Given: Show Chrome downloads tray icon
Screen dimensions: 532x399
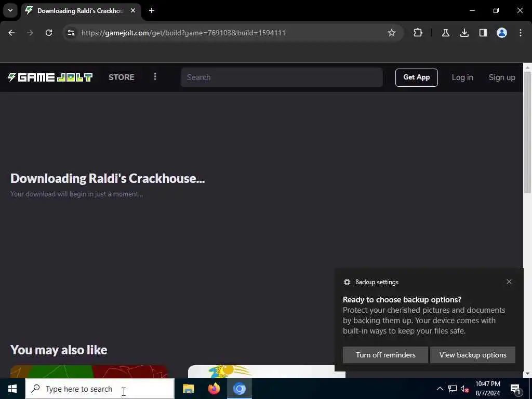Looking at the screenshot, I should (464, 33).
